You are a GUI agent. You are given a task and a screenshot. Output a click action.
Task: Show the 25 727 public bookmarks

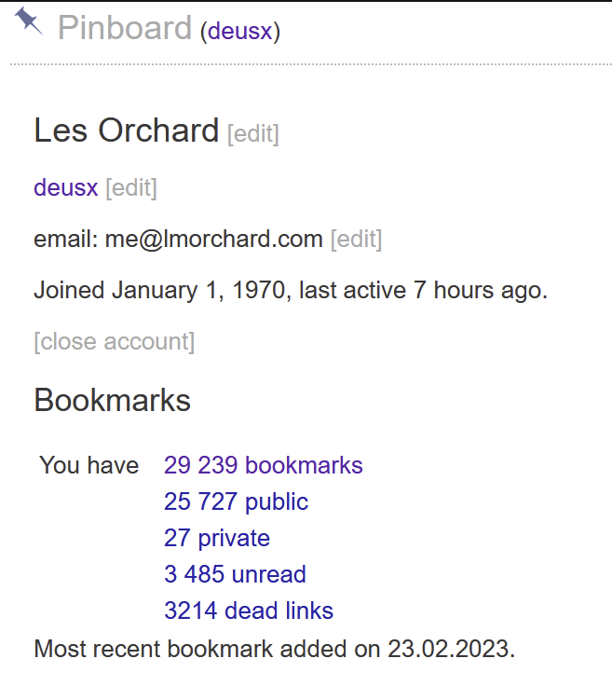tap(236, 501)
